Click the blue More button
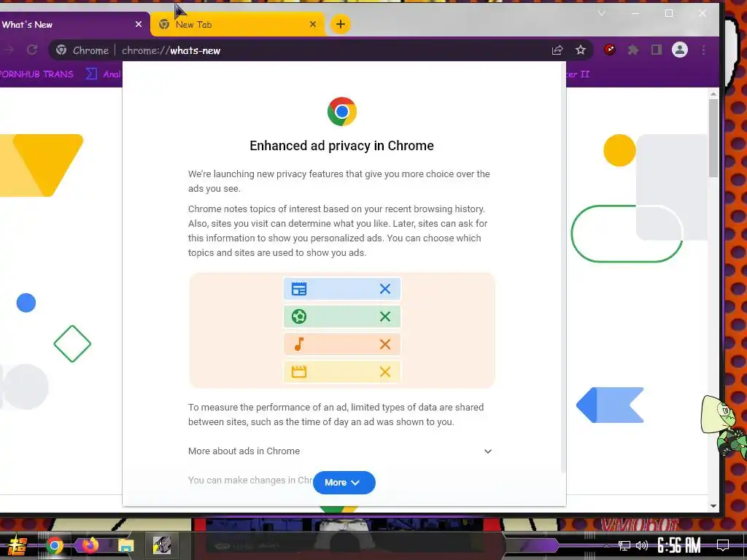747x560 pixels. point(344,483)
